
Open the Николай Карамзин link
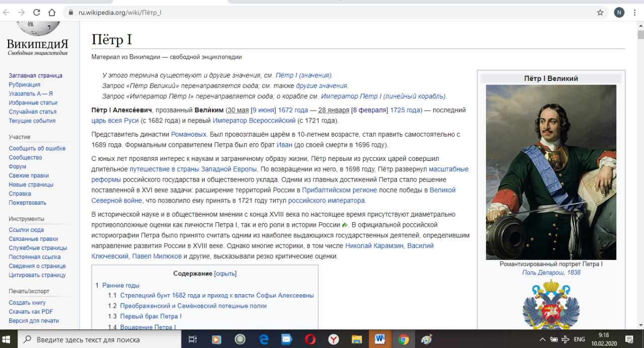coord(374,246)
